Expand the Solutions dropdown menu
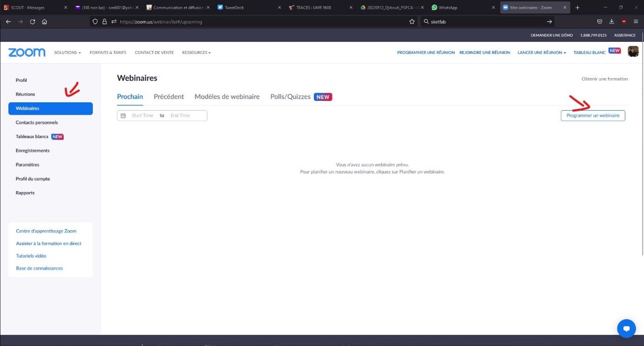The height and width of the screenshot is (346, 644). pos(67,53)
